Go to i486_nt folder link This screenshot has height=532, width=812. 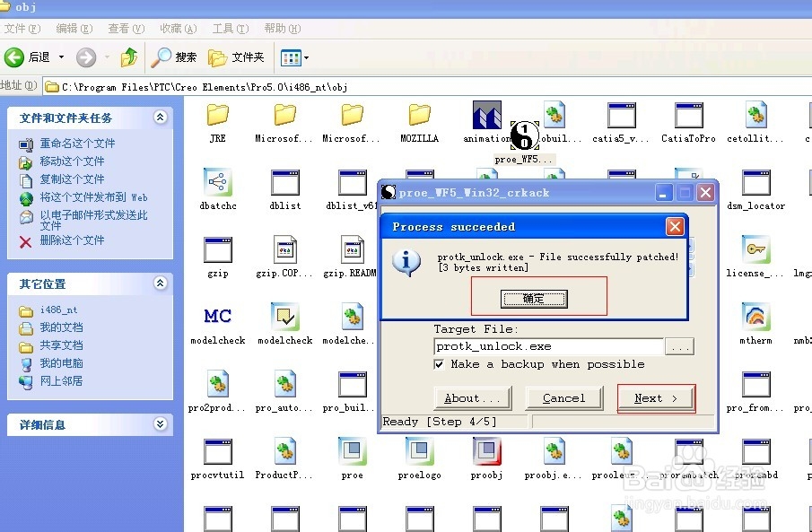[x=58, y=310]
